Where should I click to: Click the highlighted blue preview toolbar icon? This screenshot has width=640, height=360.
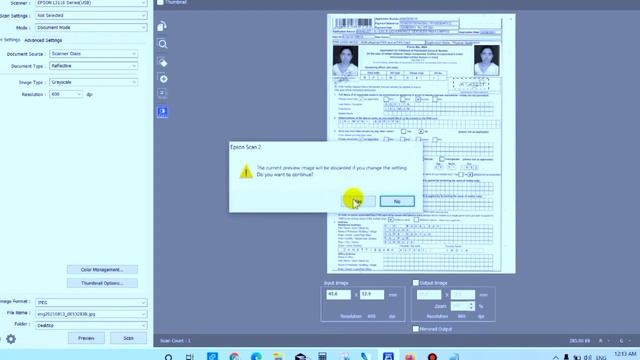click(162, 111)
